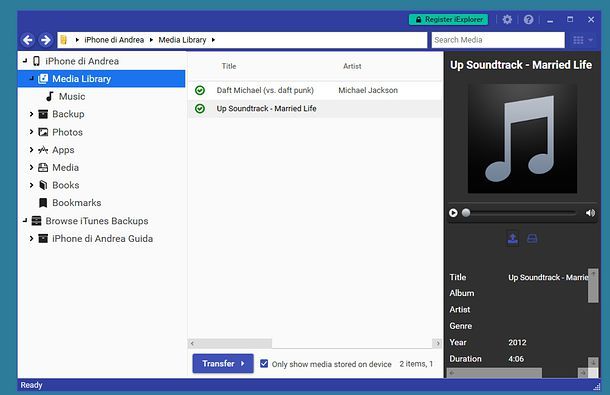610x395 pixels.
Task: Click the music note icon beside Music
Action: (50, 97)
